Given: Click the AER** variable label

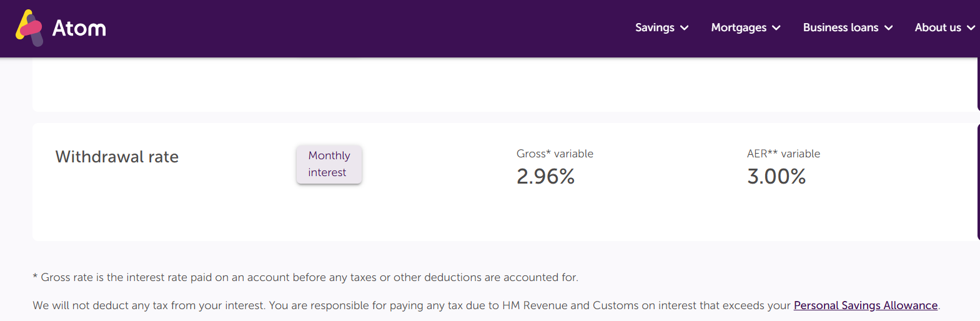Looking at the screenshot, I should (783, 154).
